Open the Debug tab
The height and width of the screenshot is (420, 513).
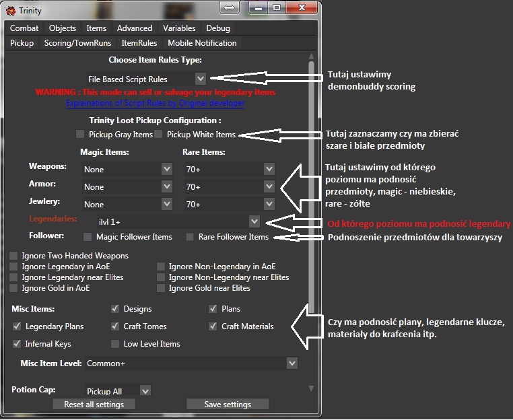point(218,28)
